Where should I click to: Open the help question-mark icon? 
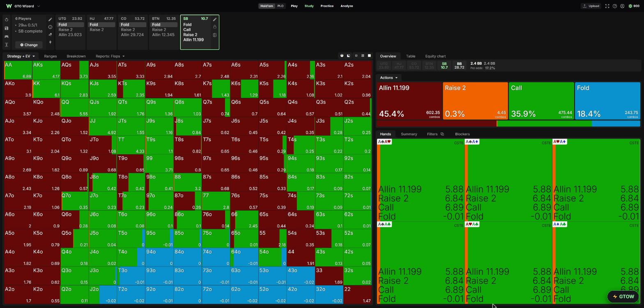615,6
